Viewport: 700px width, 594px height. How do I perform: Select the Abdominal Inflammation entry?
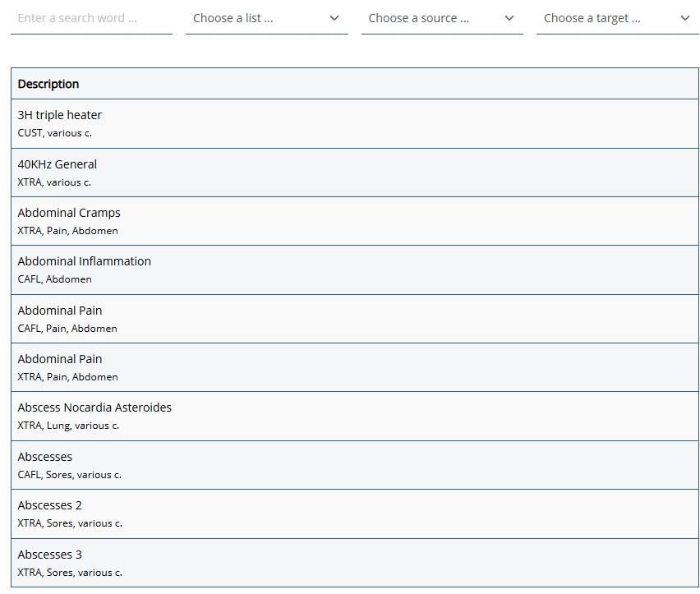tap(85, 261)
